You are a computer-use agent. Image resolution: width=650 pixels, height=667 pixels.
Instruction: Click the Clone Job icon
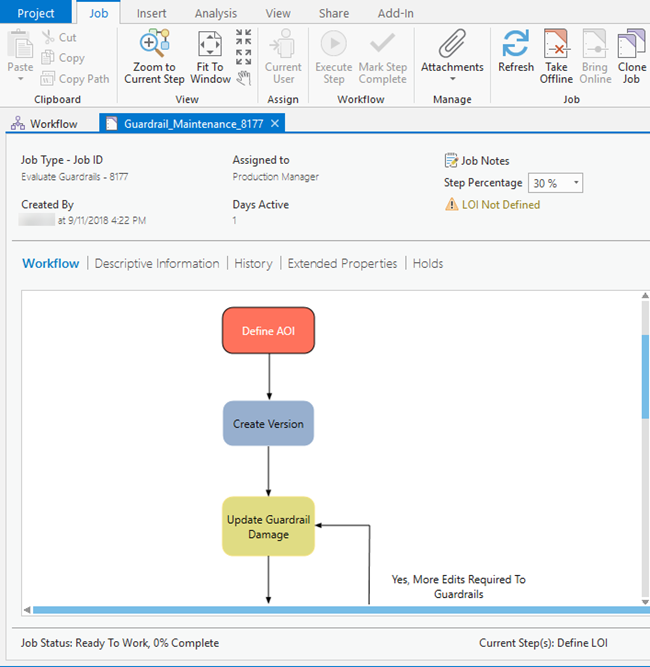pyautogui.click(x=631, y=44)
